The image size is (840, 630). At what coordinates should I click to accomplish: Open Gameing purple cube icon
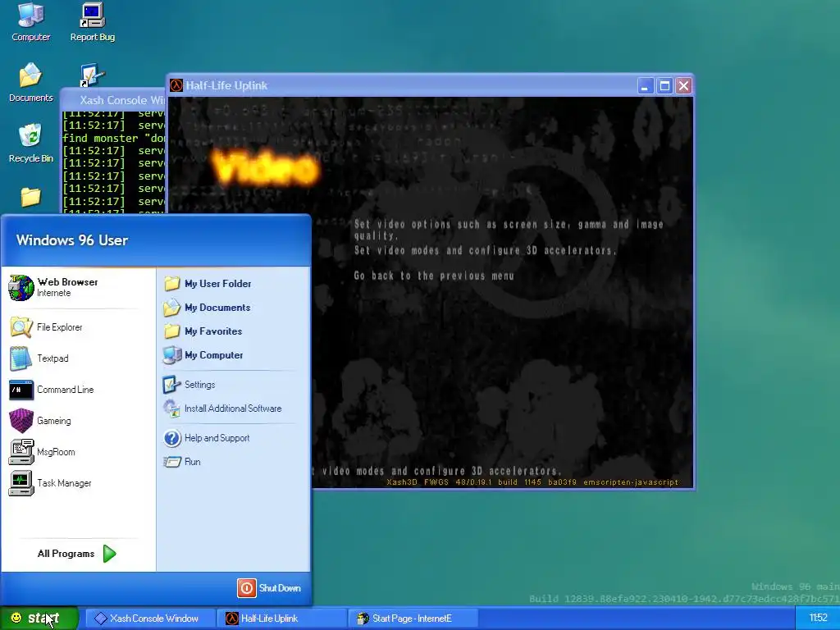pos(21,421)
